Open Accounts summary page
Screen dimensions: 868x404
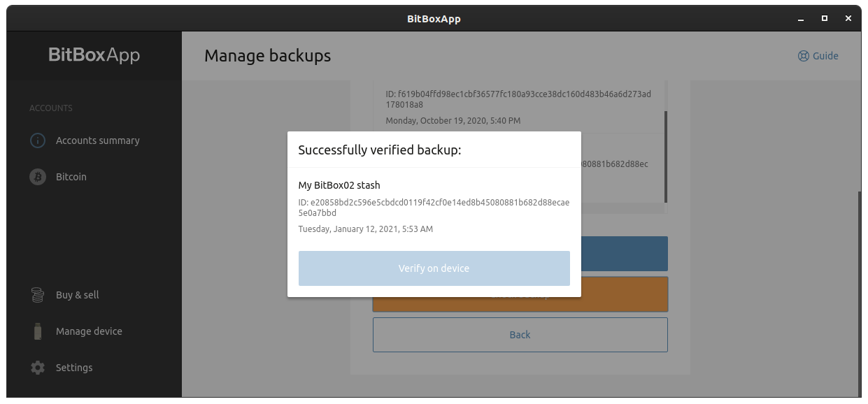click(98, 140)
